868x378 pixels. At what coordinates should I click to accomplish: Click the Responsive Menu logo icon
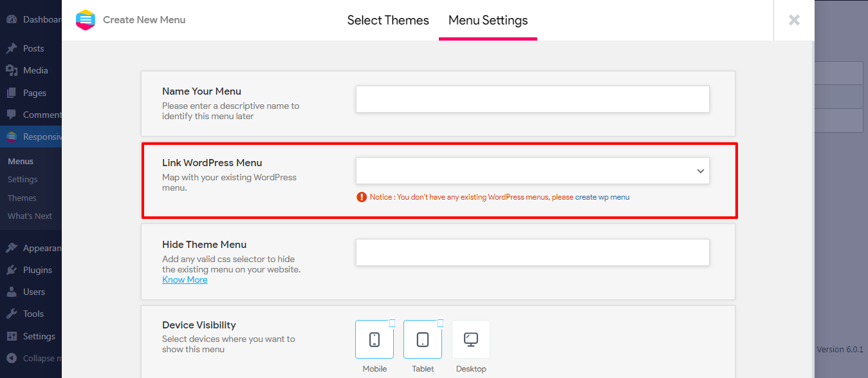tap(85, 20)
